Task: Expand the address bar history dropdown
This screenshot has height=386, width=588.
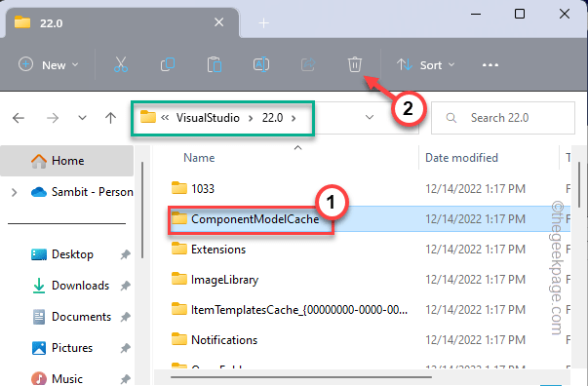Action: tap(370, 117)
